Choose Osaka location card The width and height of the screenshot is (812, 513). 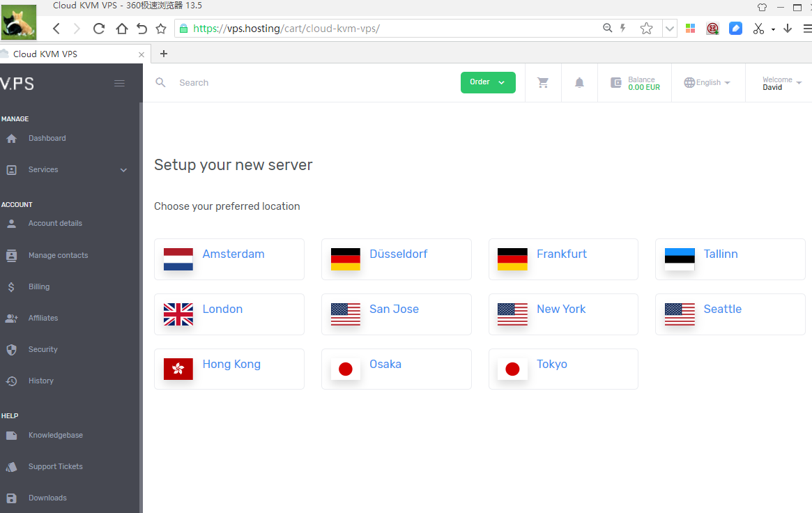396,369
